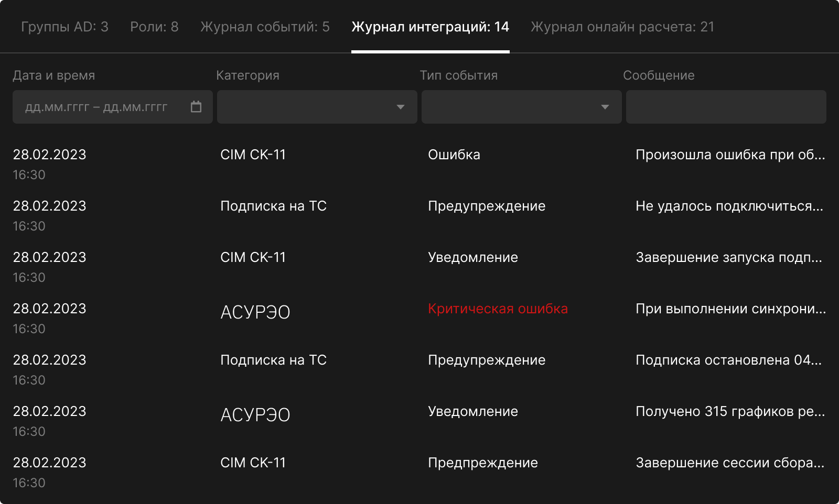Open the Роли tab
The width and height of the screenshot is (839, 504).
point(154,27)
